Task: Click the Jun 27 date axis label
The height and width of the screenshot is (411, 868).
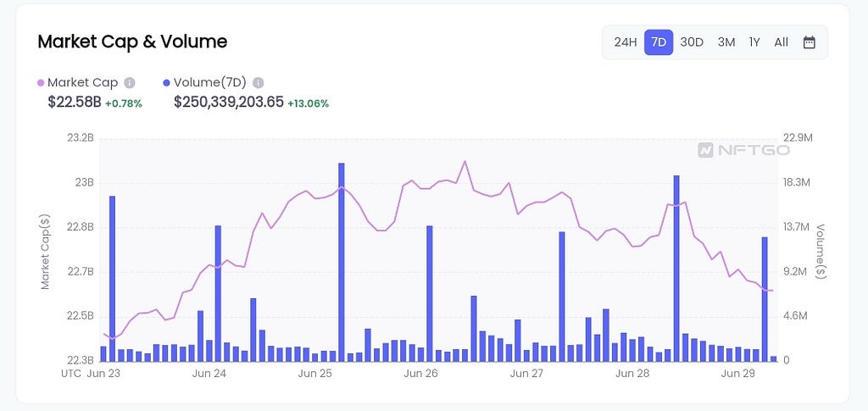Action: click(x=526, y=374)
